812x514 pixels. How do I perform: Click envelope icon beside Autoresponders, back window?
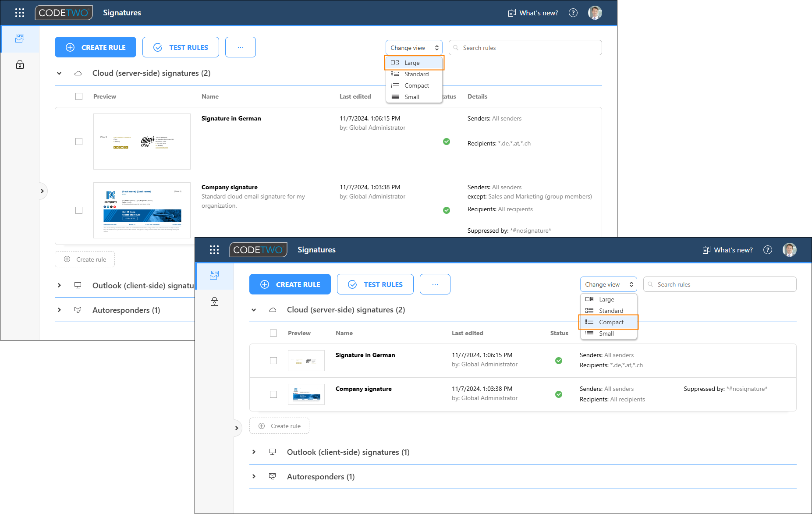(x=78, y=310)
